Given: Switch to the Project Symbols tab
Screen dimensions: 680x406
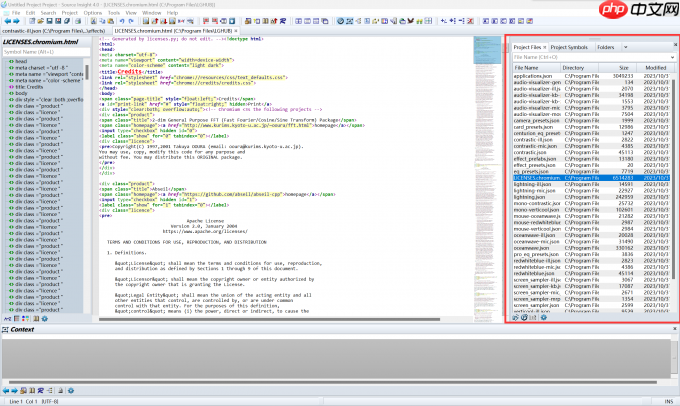Looking at the screenshot, I should (x=569, y=47).
